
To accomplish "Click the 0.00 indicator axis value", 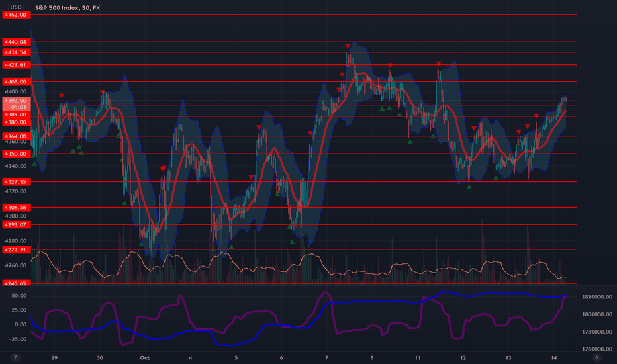I will click(21, 325).
